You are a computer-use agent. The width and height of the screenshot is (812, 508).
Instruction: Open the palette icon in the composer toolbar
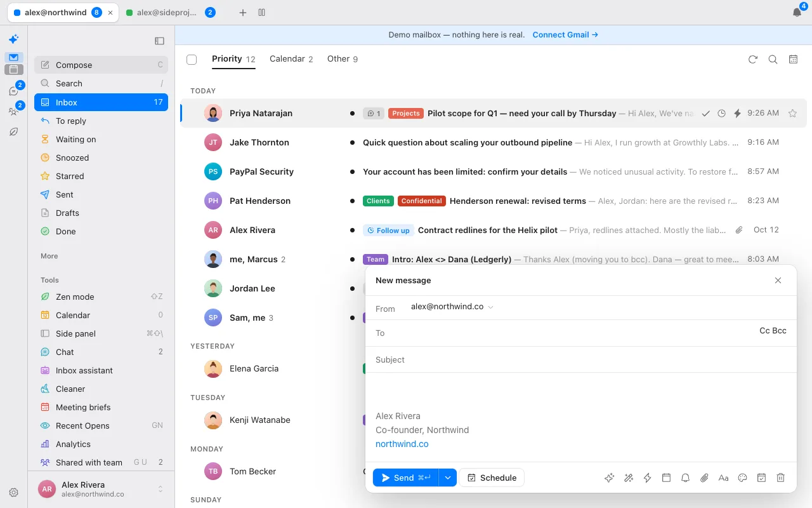click(742, 478)
